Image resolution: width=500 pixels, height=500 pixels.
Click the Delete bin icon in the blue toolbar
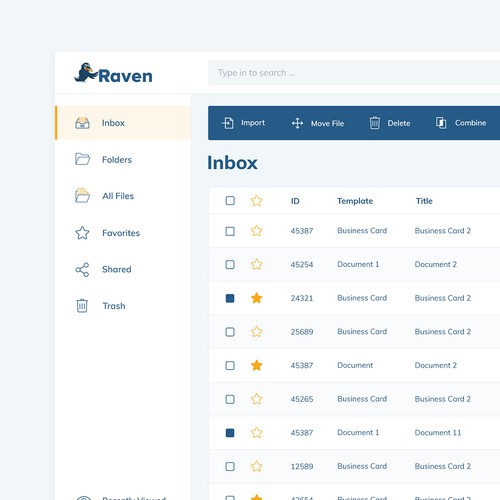click(375, 123)
